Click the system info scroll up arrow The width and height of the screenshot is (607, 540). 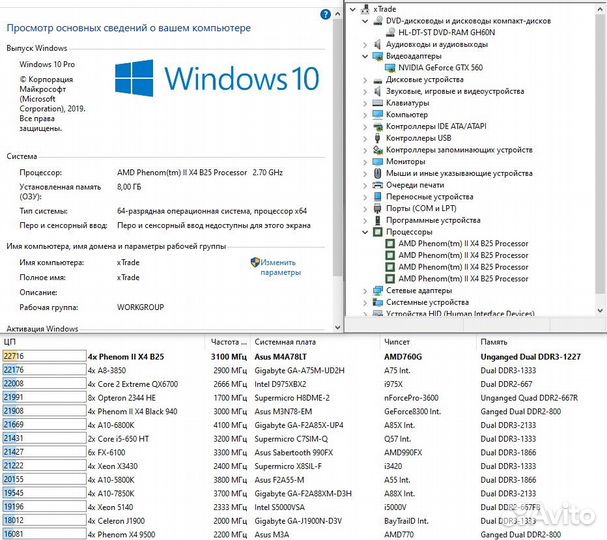point(337,14)
